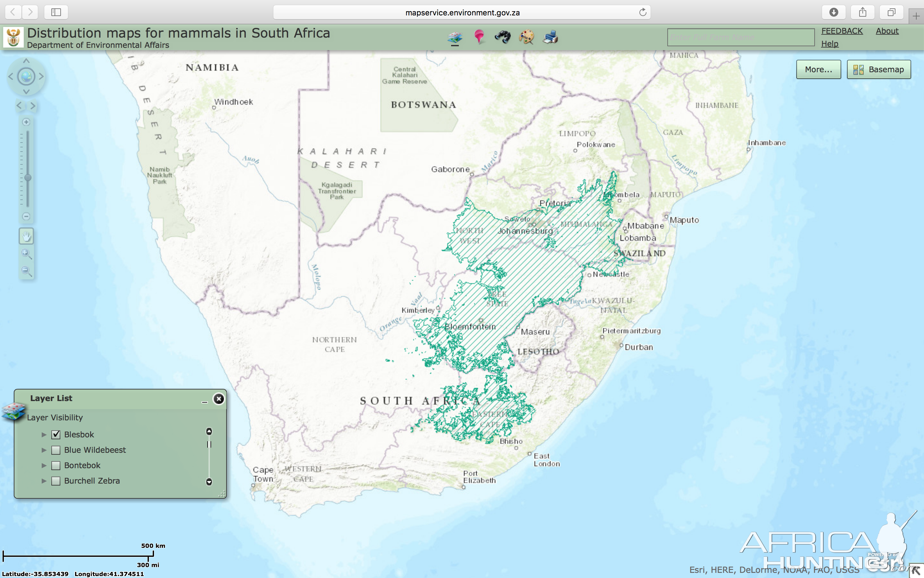Expand the Burchell Zebra layer entry
The width and height of the screenshot is (924, 578).
pyautogui.click(x=44, y=481)
